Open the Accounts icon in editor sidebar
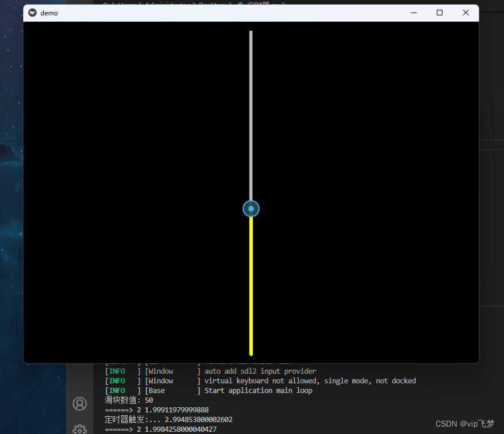504x434 pixels. tap(79, 404)
